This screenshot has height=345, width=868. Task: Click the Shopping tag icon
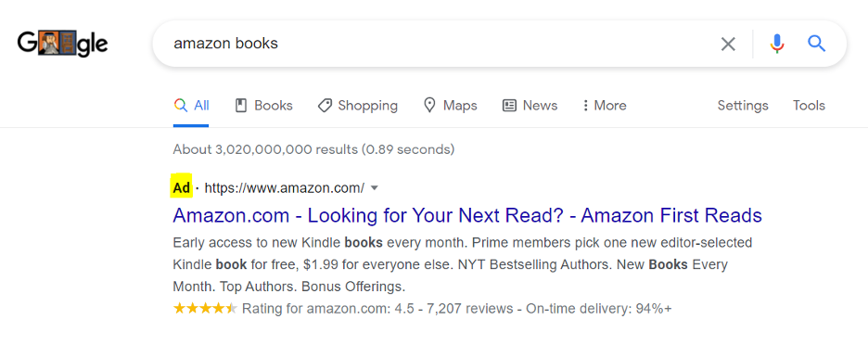325,105
